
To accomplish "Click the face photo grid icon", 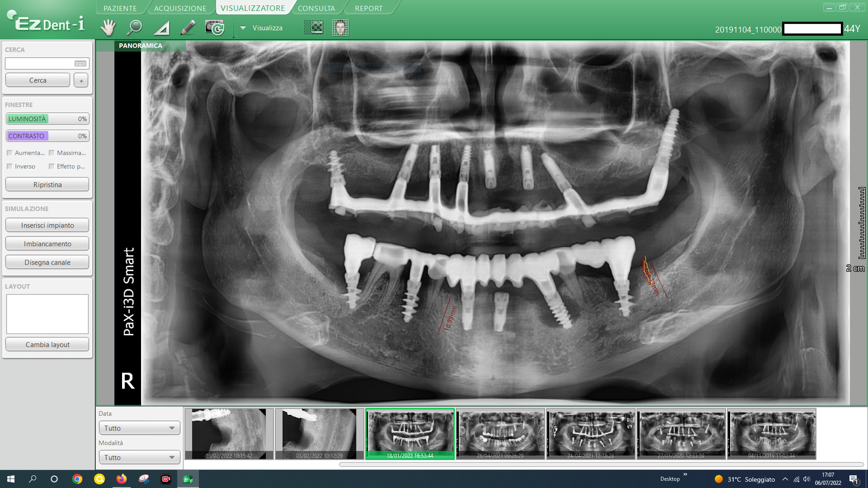I will [x=340, y=27].
